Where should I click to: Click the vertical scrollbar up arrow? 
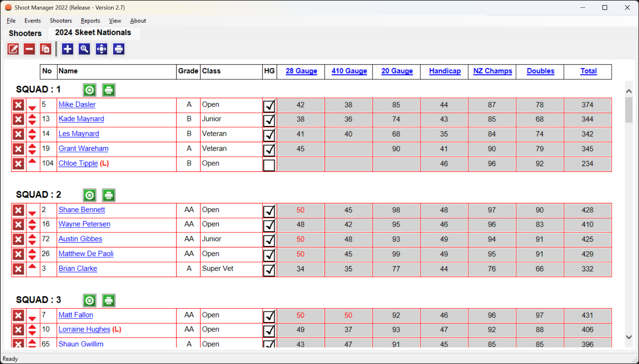click(x=629, y=91)
